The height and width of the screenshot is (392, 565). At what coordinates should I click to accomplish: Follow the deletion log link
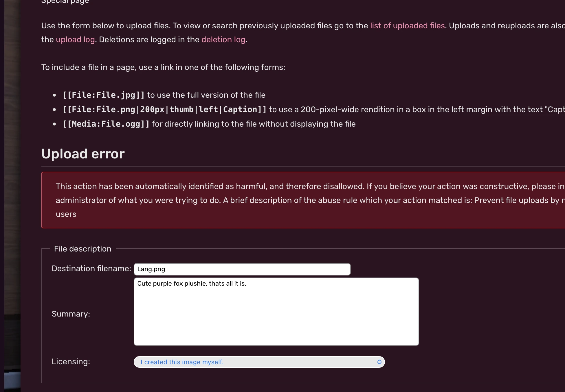[223, 40]
